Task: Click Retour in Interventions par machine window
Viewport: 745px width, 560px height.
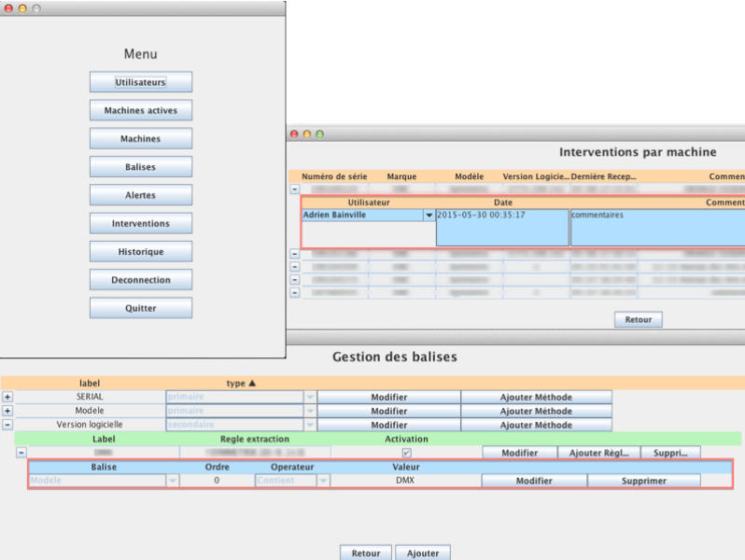Action: (638, 319)
